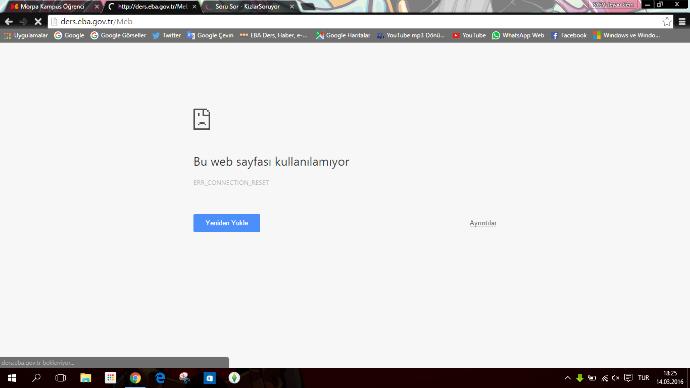The height and width of the screenshot is (388, 690).
Task: Open the WhatsApp Web bookmark
Action: [518, 35]
